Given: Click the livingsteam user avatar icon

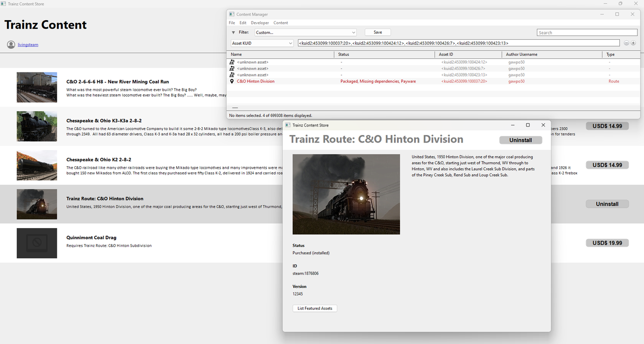Looking at the screenshot, I should 11,45.
